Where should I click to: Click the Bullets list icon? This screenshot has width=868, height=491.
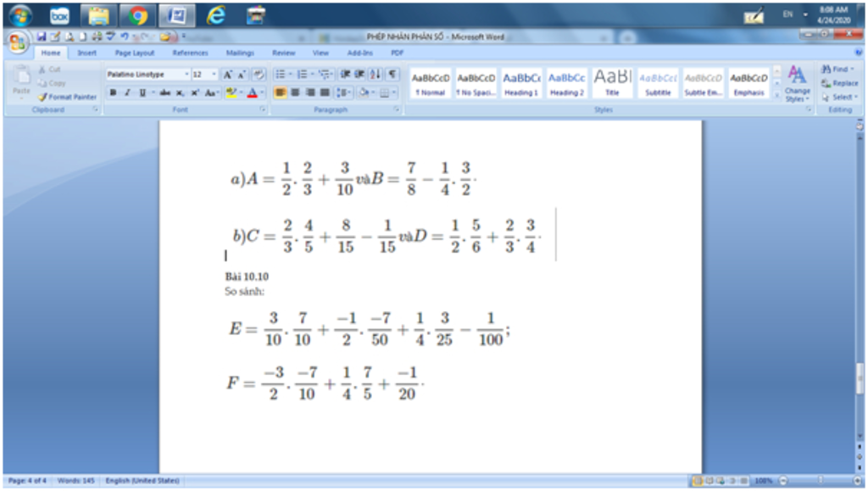coord(281,74)
